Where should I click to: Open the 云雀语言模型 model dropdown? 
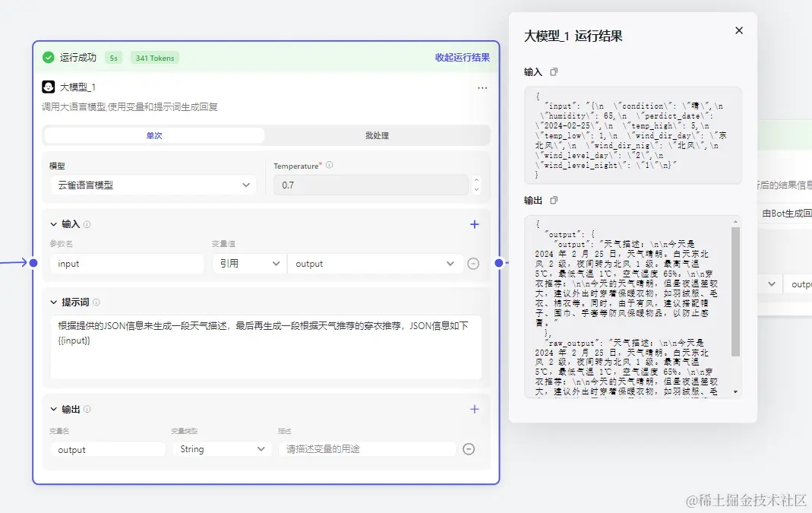[x=153, y=185]
